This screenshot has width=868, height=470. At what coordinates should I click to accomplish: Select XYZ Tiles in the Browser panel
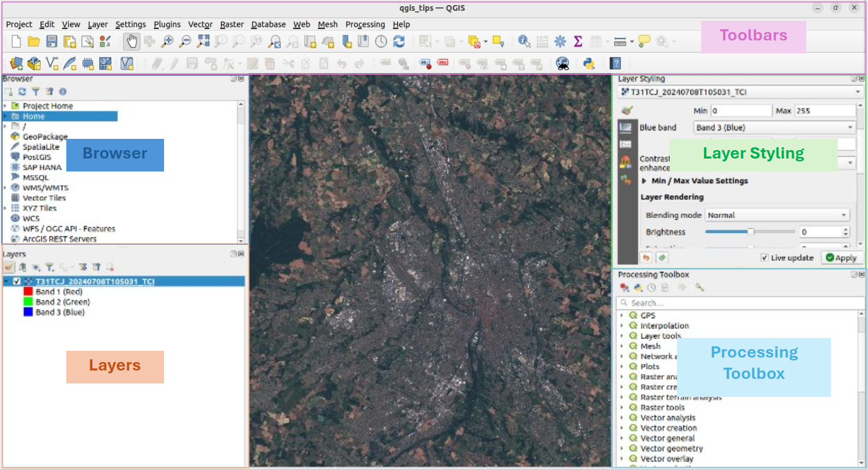(x=39, y=208)
